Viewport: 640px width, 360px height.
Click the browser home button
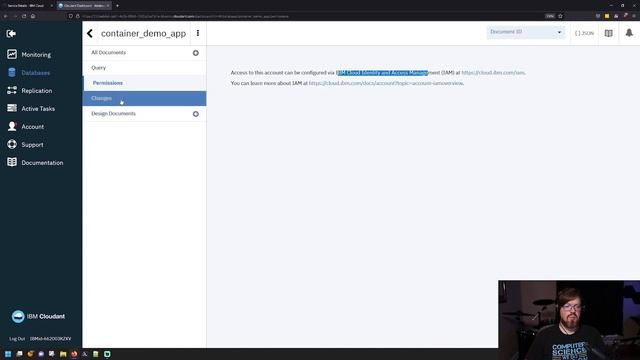click(33, 16)
